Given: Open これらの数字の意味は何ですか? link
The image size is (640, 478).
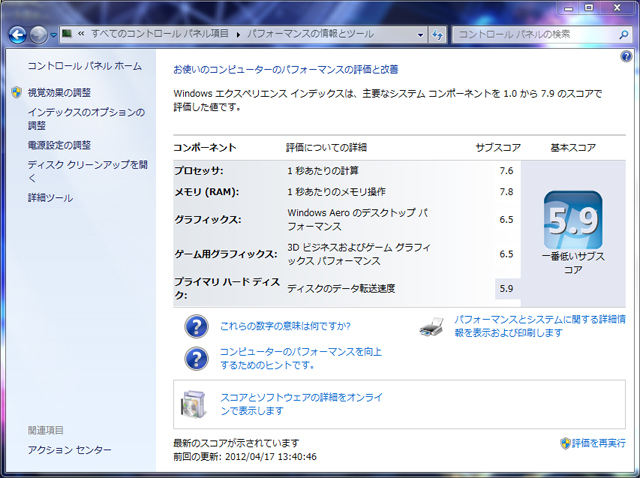Looking at the screenshot, I should tap(285, 326).
